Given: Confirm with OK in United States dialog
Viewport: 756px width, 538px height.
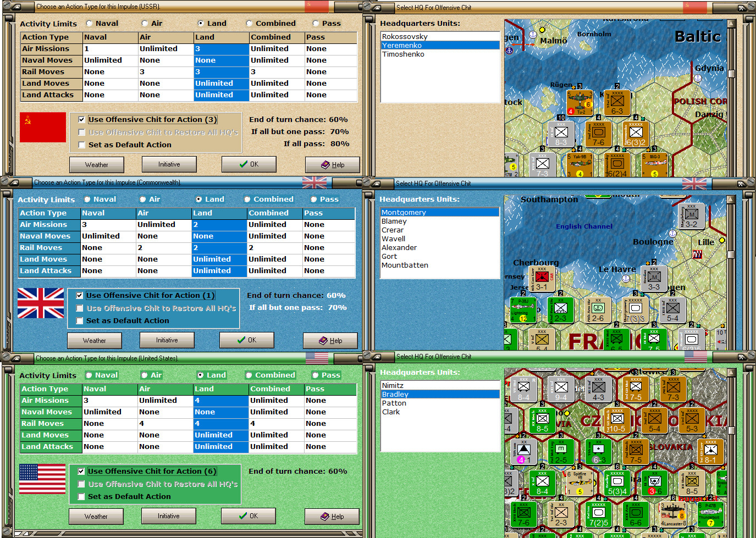Looking at the screenshot, I should pyautogui.click(x=249, y=516).
